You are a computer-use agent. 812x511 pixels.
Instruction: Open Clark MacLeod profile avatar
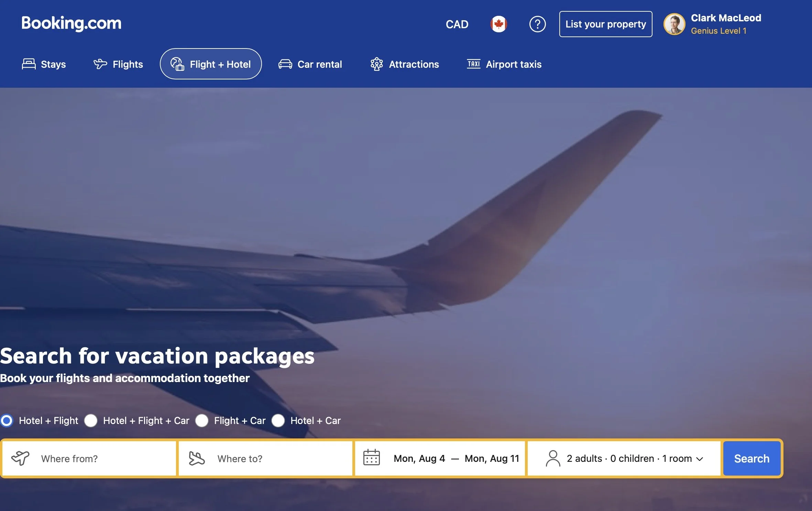(674, 24)
